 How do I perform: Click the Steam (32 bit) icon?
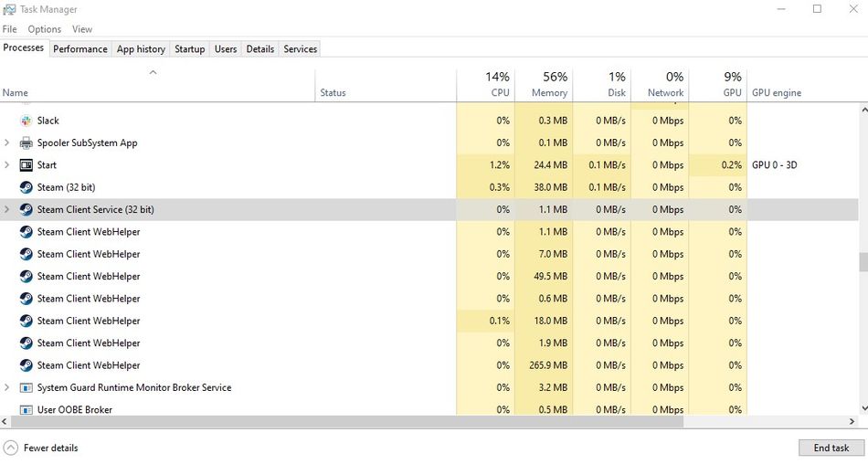(x=26, y=187)
